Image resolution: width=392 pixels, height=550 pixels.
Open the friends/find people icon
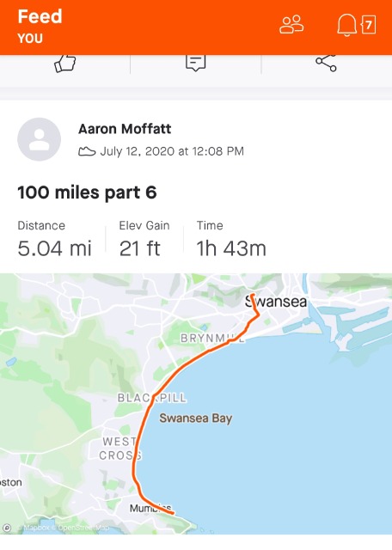click(x=291, y=24)
